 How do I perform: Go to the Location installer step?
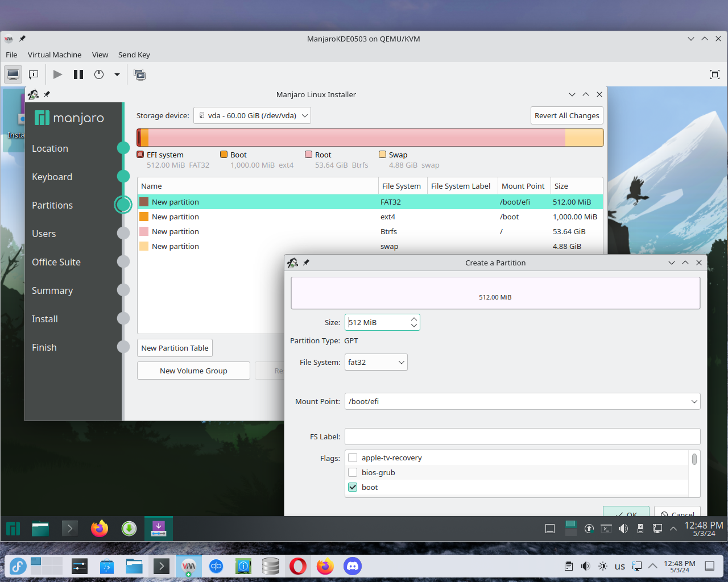coord(50,148)
